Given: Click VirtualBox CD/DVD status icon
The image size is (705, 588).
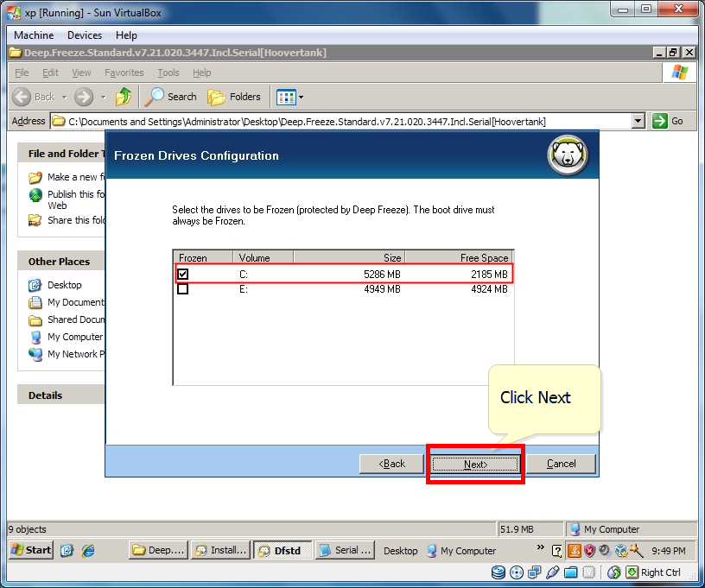Looking at the screenshot, I should click(517, 572).
